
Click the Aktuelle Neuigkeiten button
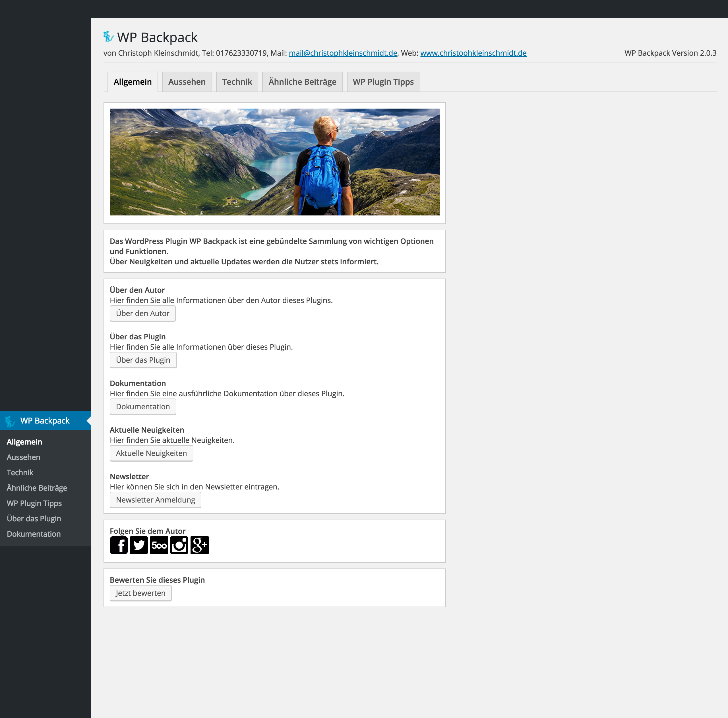(152, 453)
